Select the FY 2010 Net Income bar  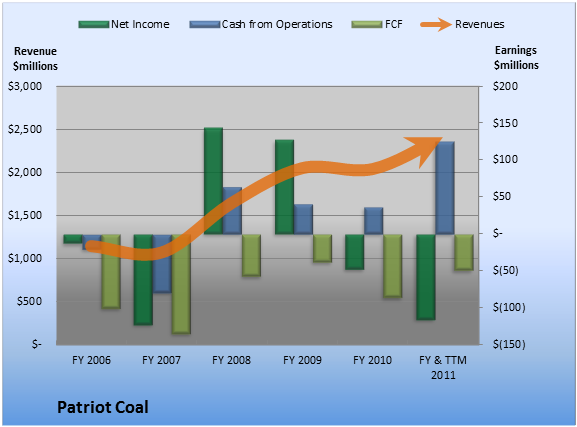coord(355,252)
